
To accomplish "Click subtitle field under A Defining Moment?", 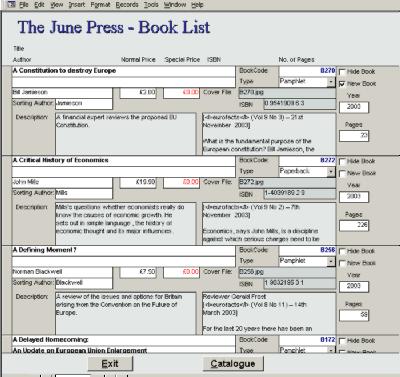I will click(x=123, y=261).
